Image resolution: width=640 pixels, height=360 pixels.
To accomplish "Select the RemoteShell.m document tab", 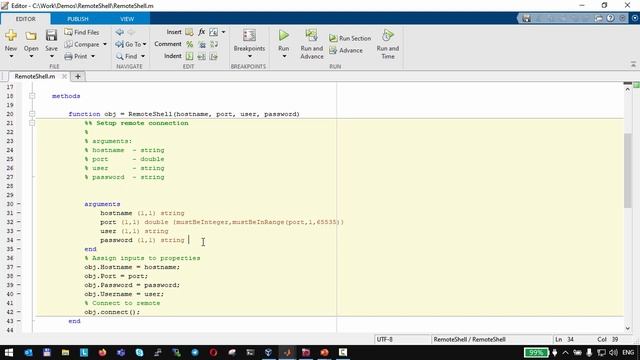I will click(35, 76).
